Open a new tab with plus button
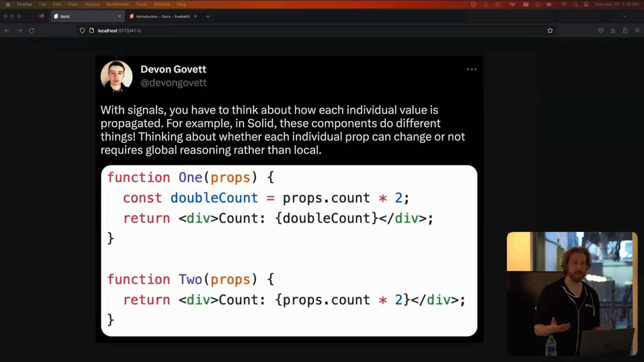The image size is (644, 362). [x=208, y=16]
